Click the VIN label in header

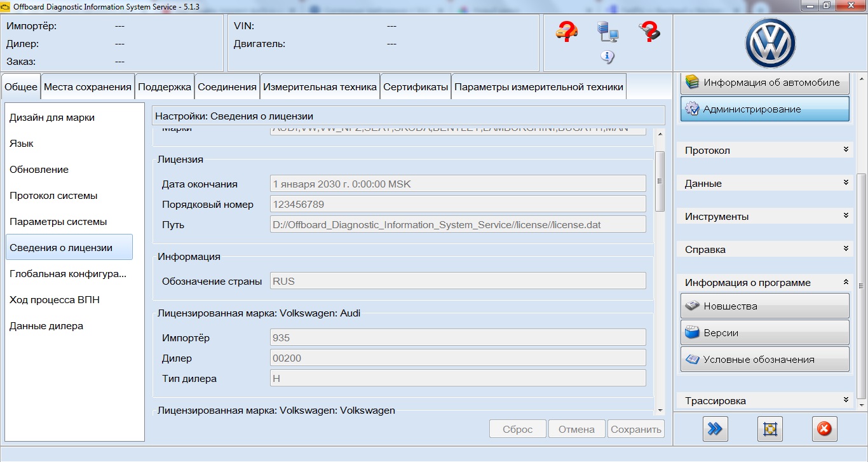(x=244, y=26)
